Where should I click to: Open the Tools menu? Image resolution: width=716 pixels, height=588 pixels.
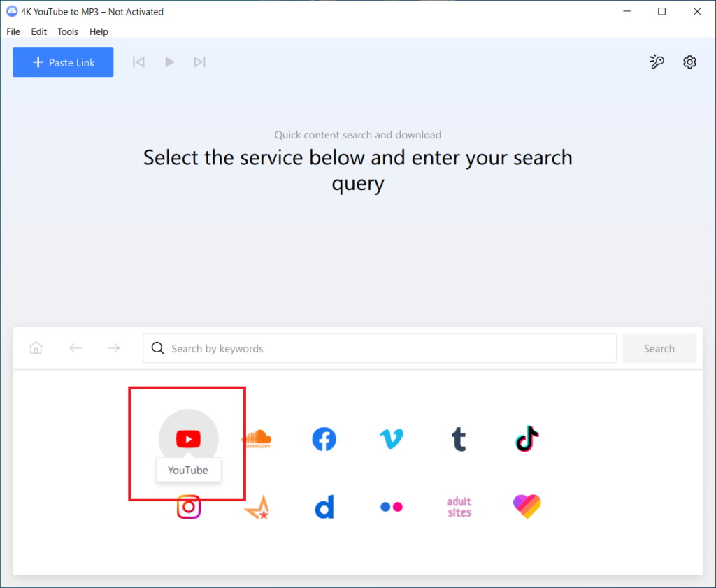click(x=68, y=31)
